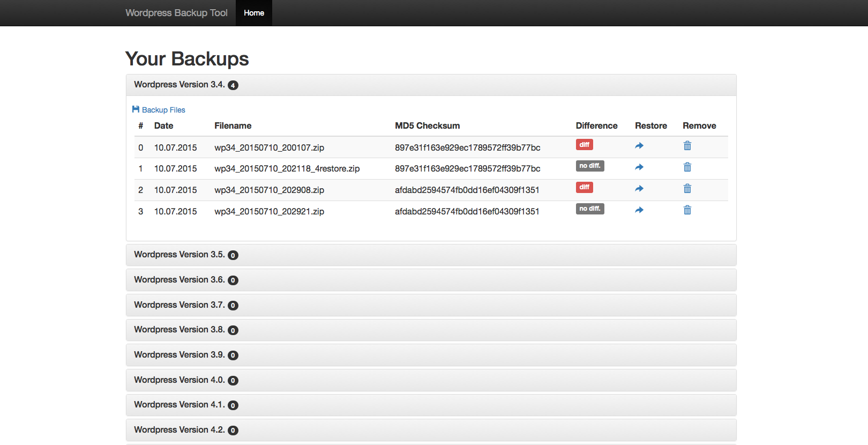This screenshot has height=445, width=868.
Task: Delete wp34_20150710_202908.zip with trash icon
Action: coord(687,189)
